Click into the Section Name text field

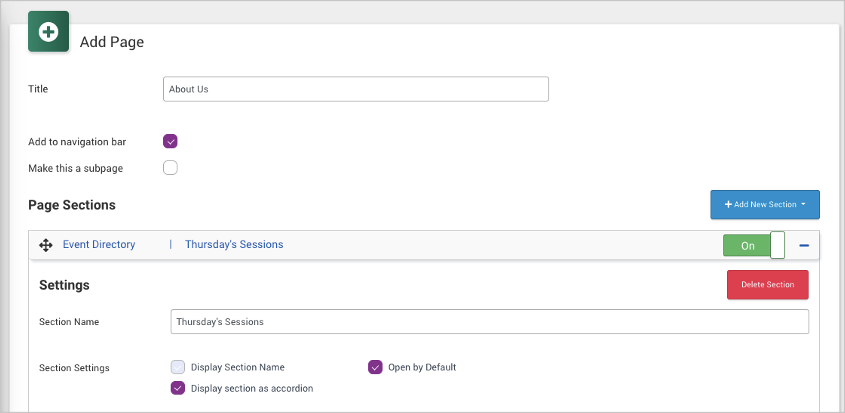489,322
